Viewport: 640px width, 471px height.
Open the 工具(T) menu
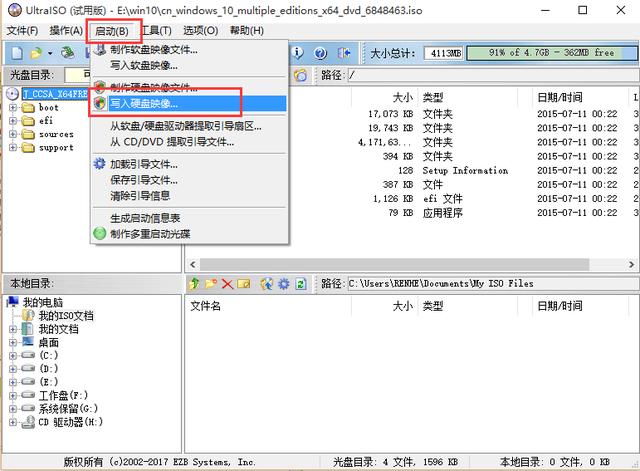(x=156, y=31)
